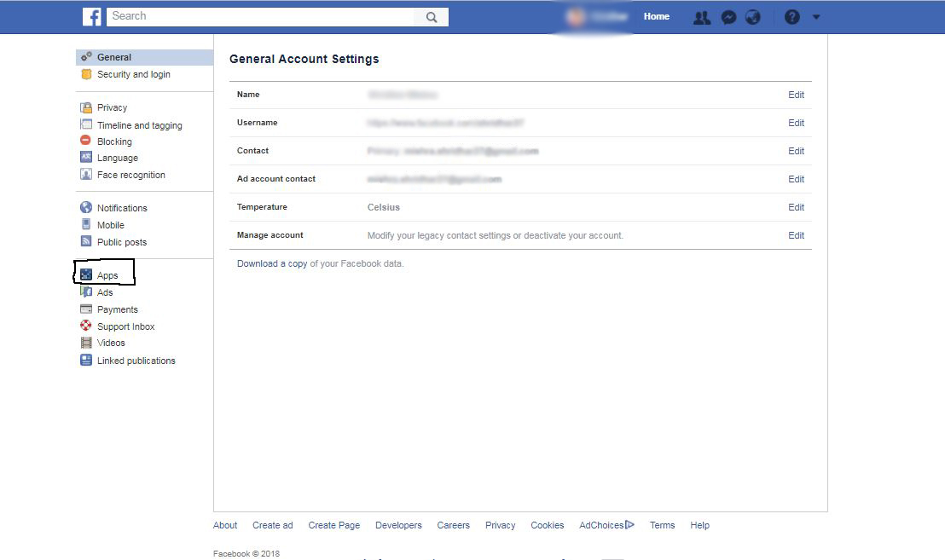The width and height of the screenshot is (945, 560).
Task: Select Apps in settings sidebar
Action: tap(107, 275)
